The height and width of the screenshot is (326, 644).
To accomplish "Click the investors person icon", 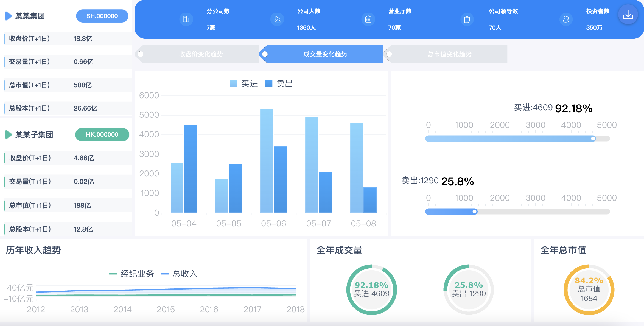I will pyautogui.click(x=566, y=19).
